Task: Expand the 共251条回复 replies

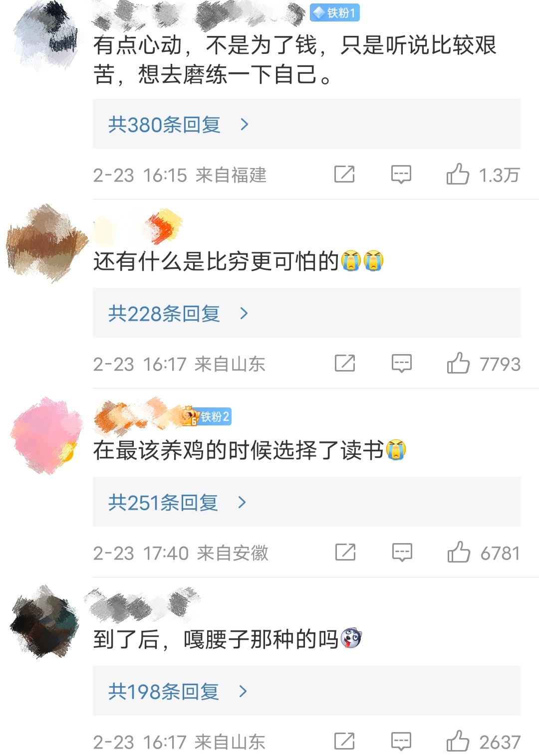Action: coord(307,502)
